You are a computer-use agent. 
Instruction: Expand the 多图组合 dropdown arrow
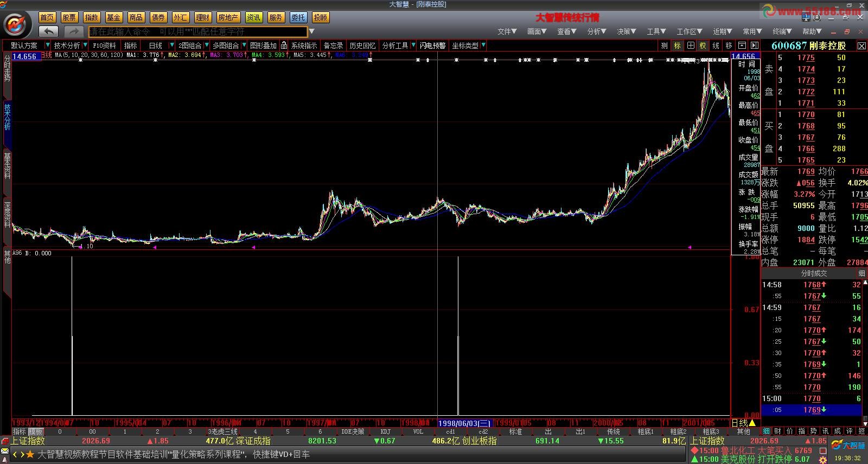tap(244, 46)
